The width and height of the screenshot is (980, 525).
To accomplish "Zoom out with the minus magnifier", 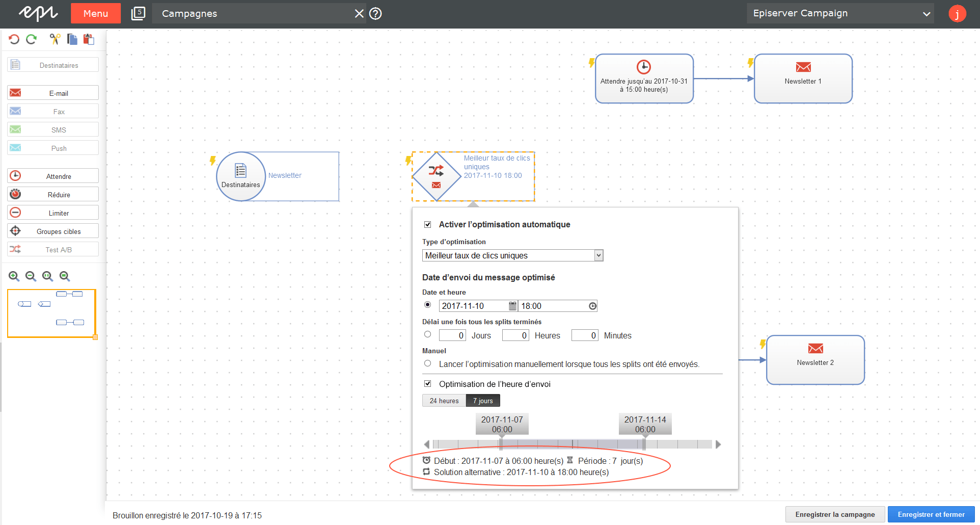I will click(31, 276).
